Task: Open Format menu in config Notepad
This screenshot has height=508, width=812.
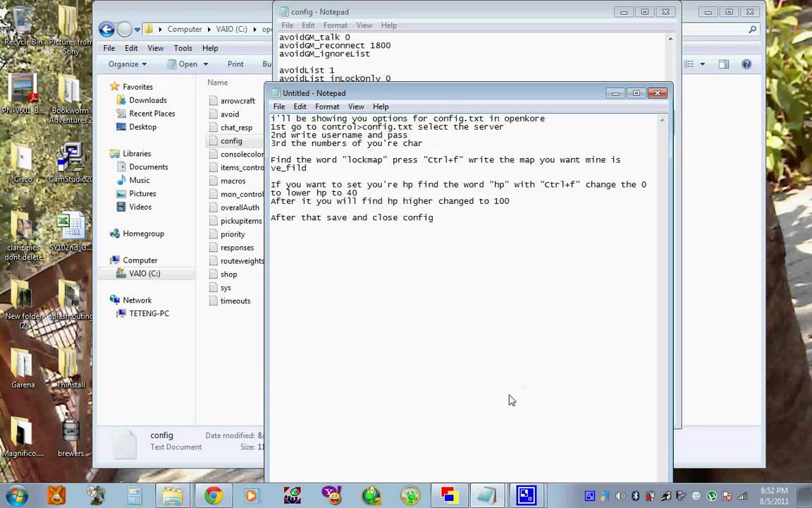Action: coord(336,25)
